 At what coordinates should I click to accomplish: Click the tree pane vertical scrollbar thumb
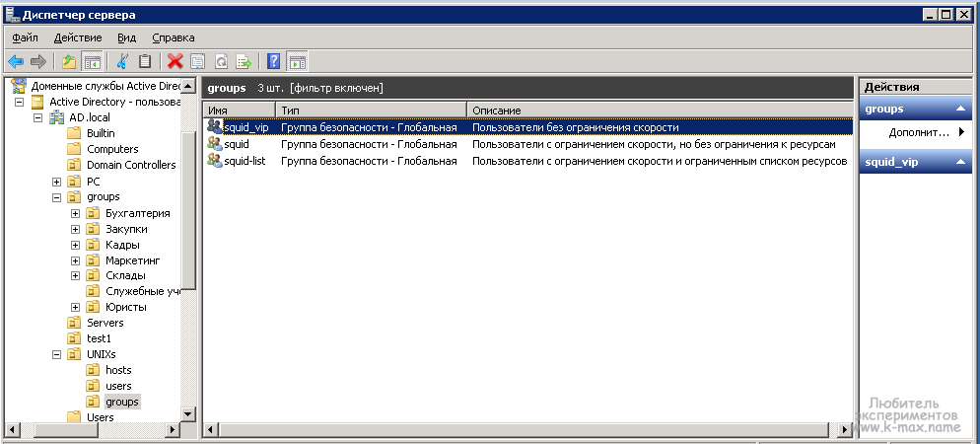(188, 210)
